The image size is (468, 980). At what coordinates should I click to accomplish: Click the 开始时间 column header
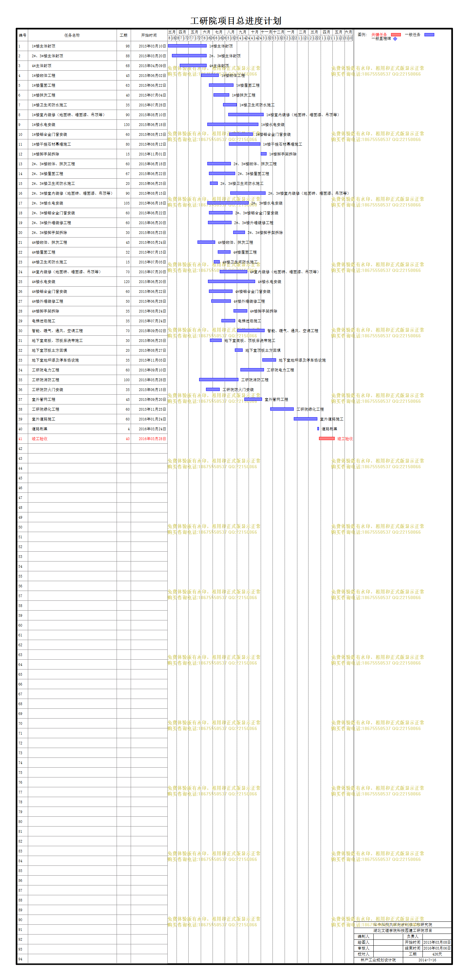point(149,35)
